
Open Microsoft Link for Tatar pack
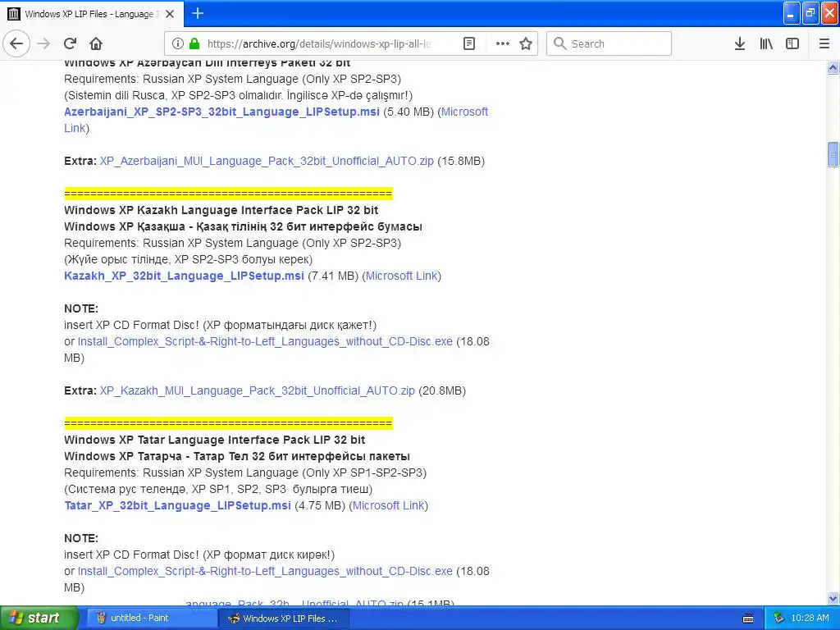tap(388, 505)
